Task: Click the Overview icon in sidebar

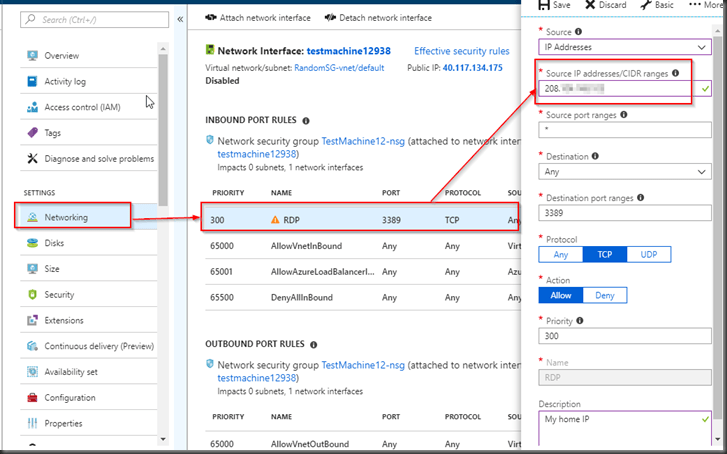Action: tap(32, 56)
